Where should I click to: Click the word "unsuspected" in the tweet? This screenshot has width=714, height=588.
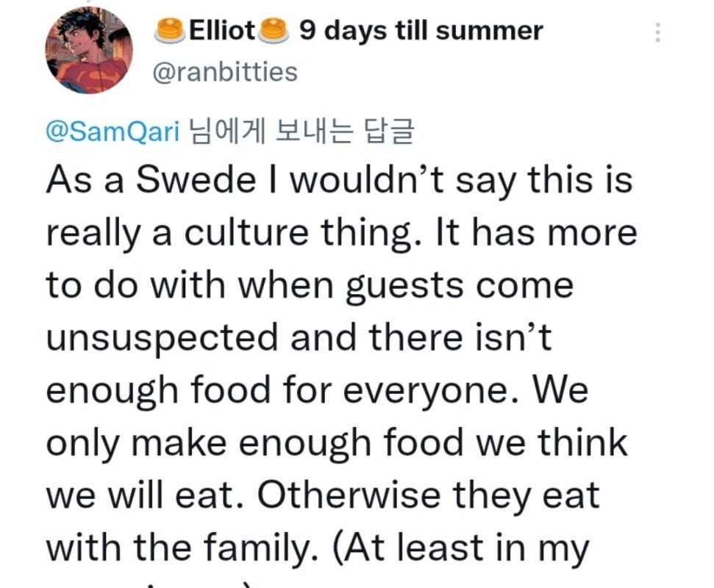coord(163,337)
